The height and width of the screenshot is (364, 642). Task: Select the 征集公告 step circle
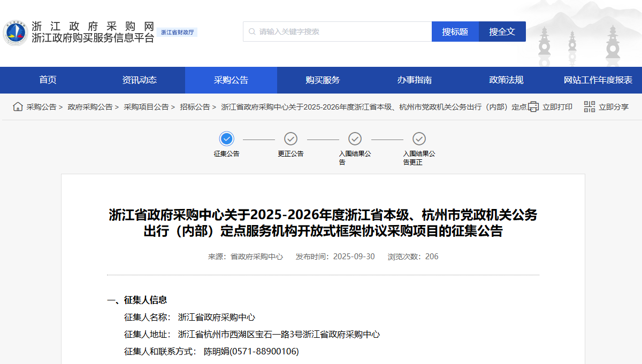click(227, 139)
